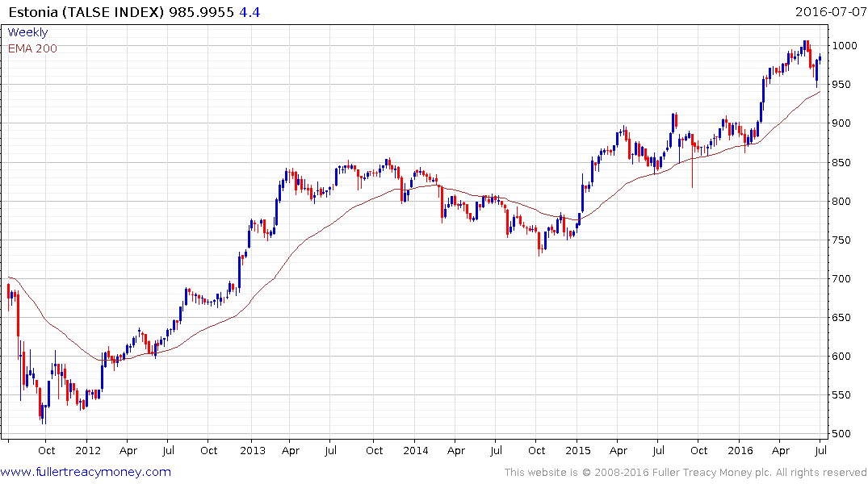Select the index value 985.9955
This screenshot has width=868, height=484.
click(x=202, y=12)
